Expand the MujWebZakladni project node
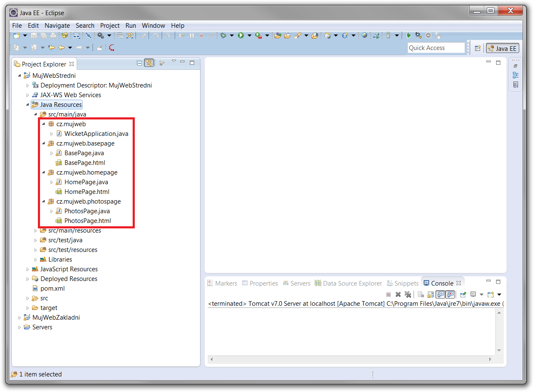This screenshot has height=392, width=534. (19, 318)
